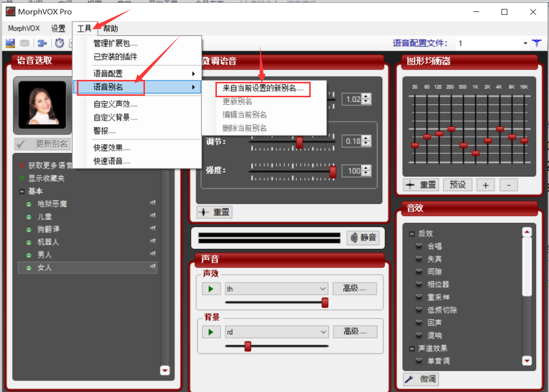Click the signal bars icon for 地狱恶魔
Screen dimensions: 549x392
pyautogui.click(x=153, y=202)
